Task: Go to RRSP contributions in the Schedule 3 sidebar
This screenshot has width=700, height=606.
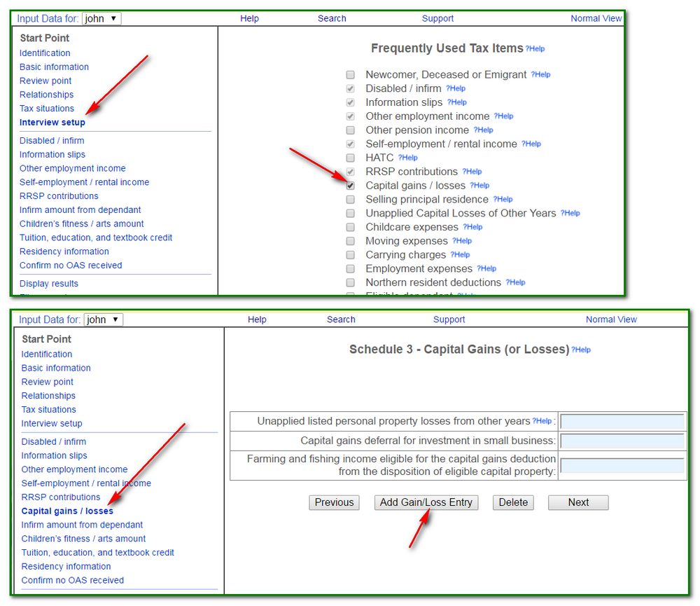Action: [x=61, y=497]
